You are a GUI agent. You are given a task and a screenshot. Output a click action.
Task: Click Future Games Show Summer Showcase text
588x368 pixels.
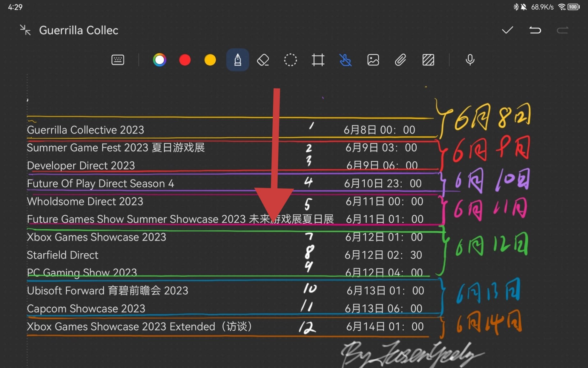(180, 219)
